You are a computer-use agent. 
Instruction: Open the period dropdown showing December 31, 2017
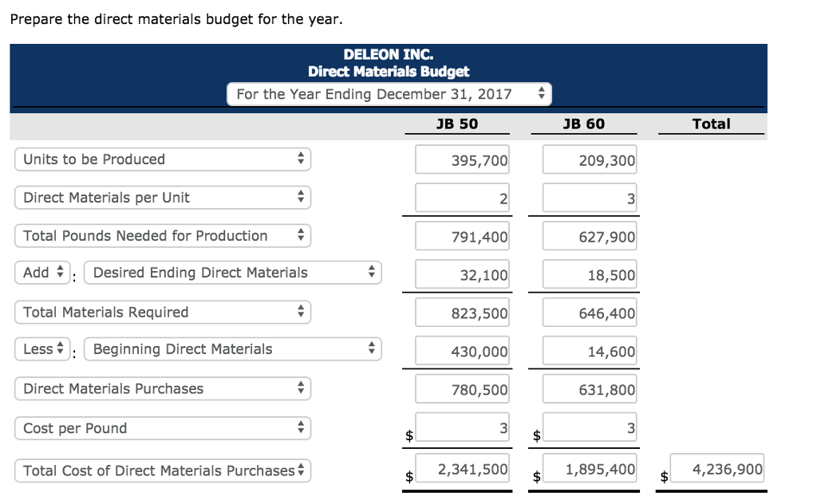(389, 93)
